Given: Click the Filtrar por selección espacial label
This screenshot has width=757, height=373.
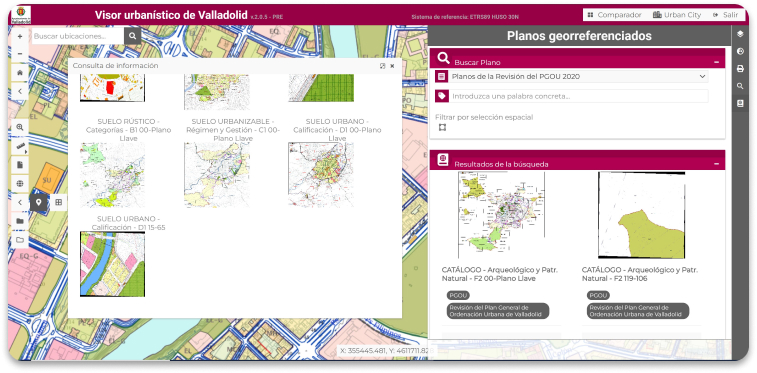Looking at the screenshot, I should pyautogui.click(x=484, y=117).
